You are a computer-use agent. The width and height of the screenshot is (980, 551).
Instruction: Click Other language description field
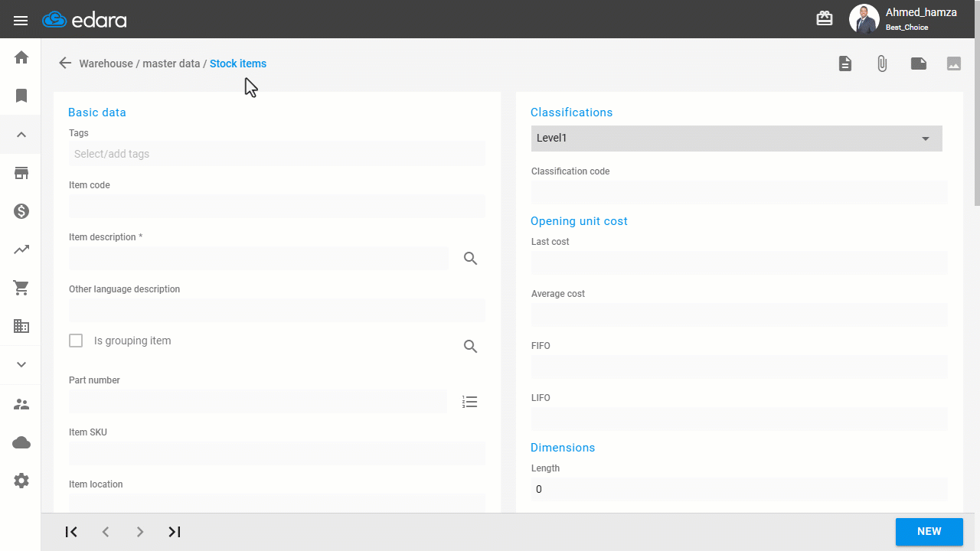point(277,310)
